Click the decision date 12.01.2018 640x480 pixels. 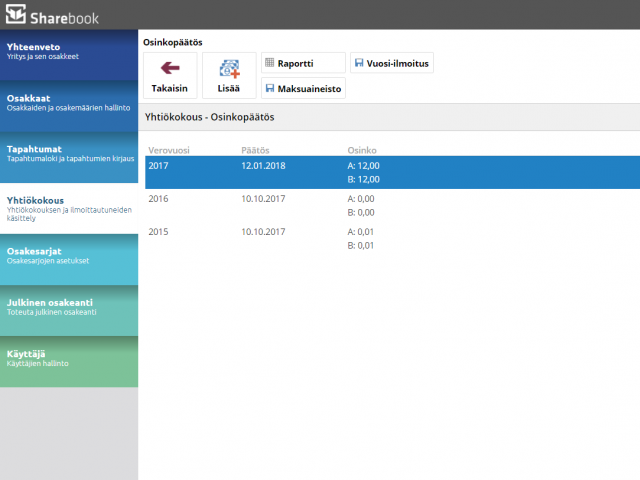click(x=263, y=166)
